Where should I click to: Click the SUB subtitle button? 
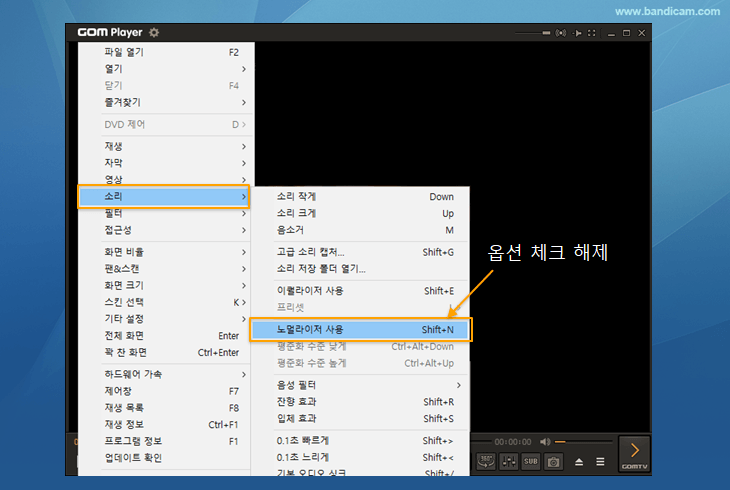pyautogui.click(x=531, y=461)
